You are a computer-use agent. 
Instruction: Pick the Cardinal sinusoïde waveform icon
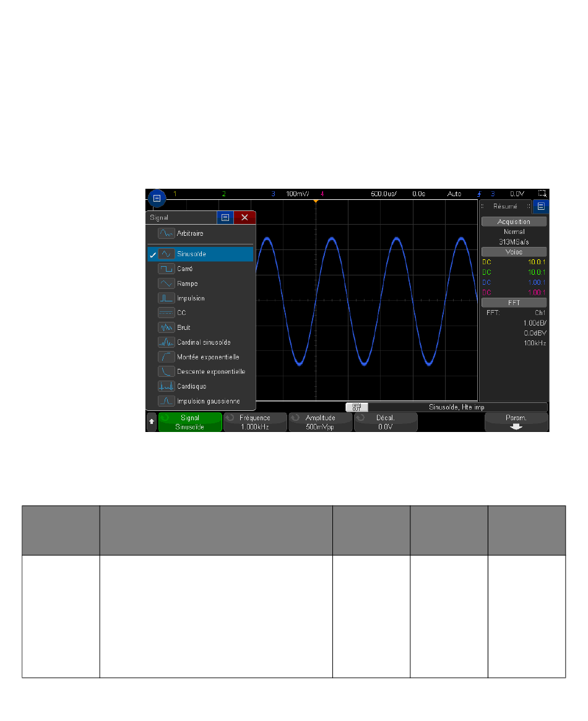(166, 342)
